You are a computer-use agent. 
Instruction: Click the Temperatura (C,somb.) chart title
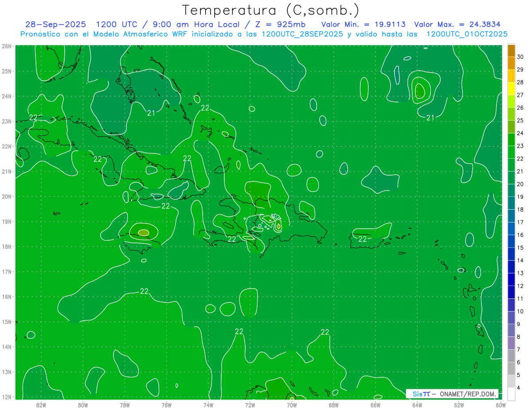270,10
